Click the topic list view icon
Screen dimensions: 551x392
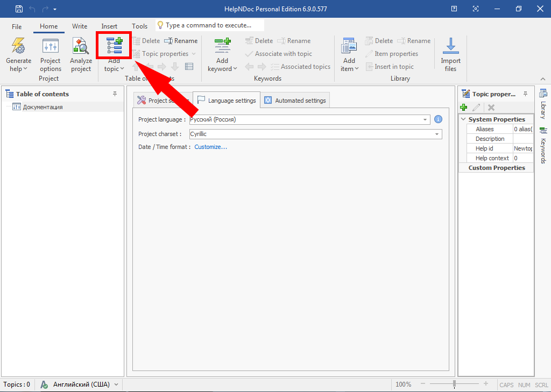(x=189, y=66)
